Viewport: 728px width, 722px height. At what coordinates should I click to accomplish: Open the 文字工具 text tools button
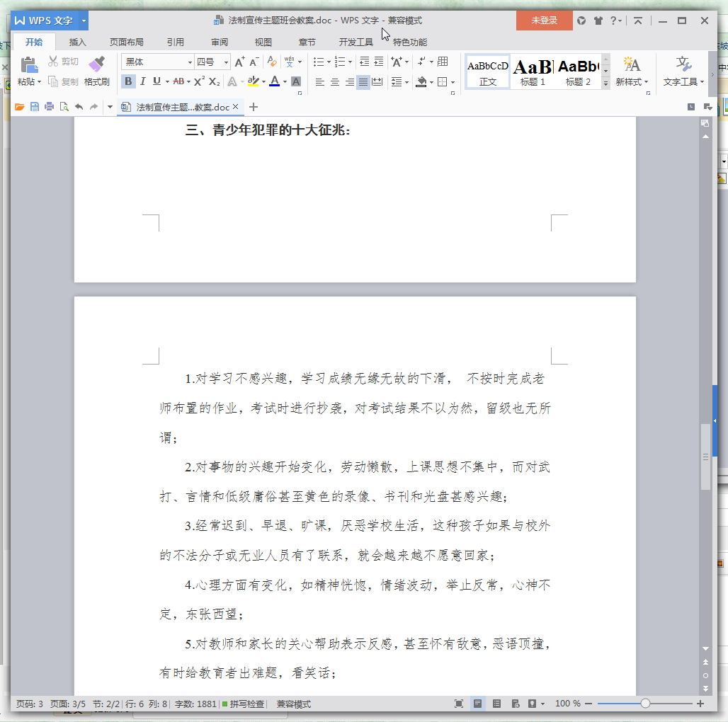(683, 71)
